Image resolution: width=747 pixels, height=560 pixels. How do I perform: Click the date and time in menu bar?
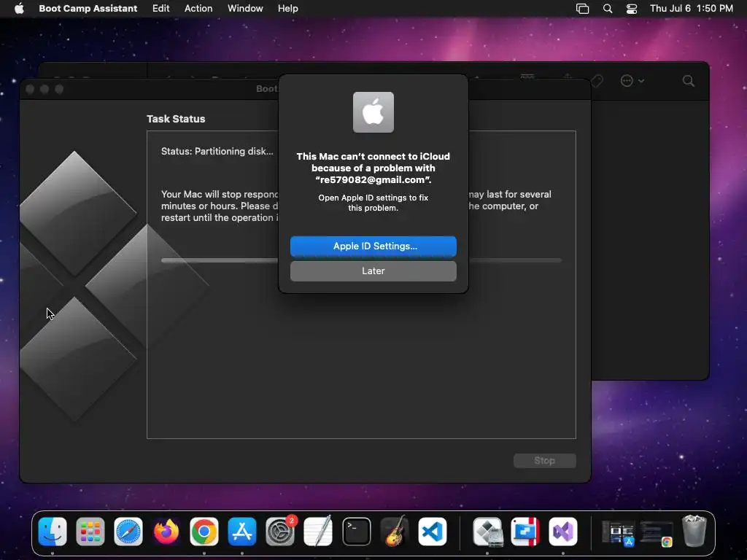(x=692, y=9)
